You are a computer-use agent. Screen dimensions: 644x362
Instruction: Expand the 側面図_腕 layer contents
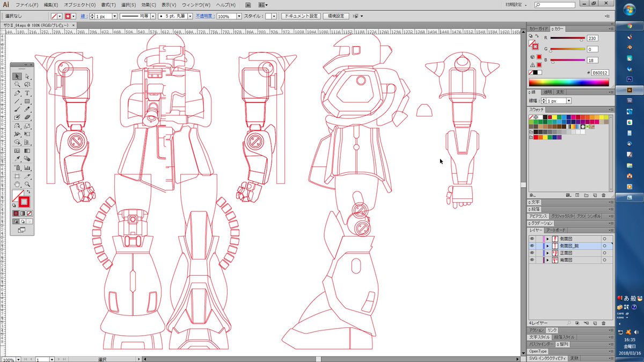[547, 246]
